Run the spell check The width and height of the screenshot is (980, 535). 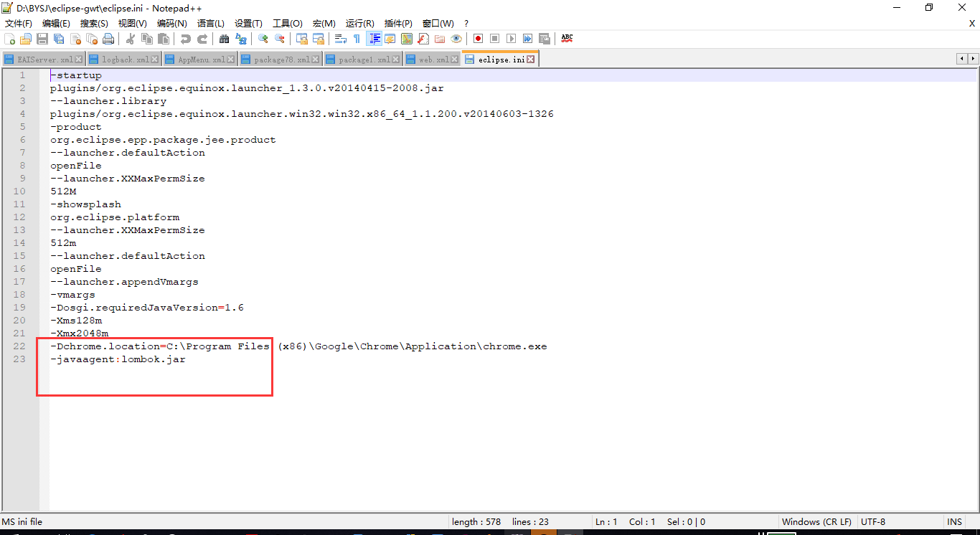[566, 38]
